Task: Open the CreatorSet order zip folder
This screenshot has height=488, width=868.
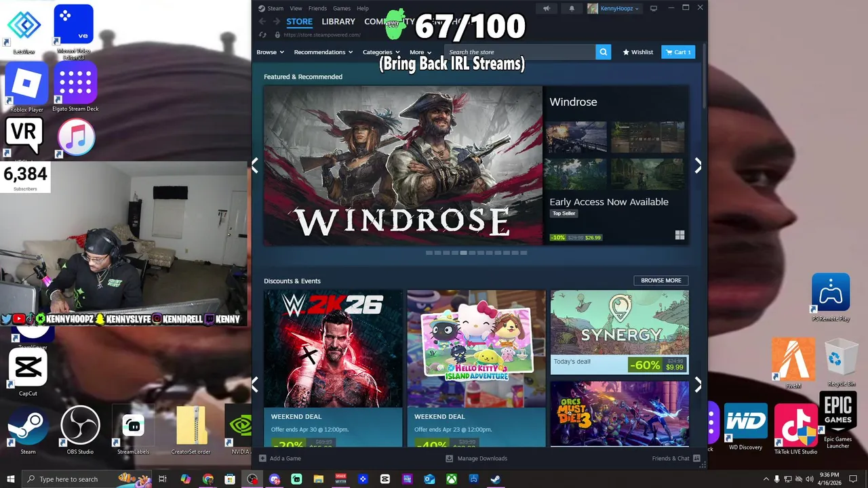Action: [x=191, y=430]
